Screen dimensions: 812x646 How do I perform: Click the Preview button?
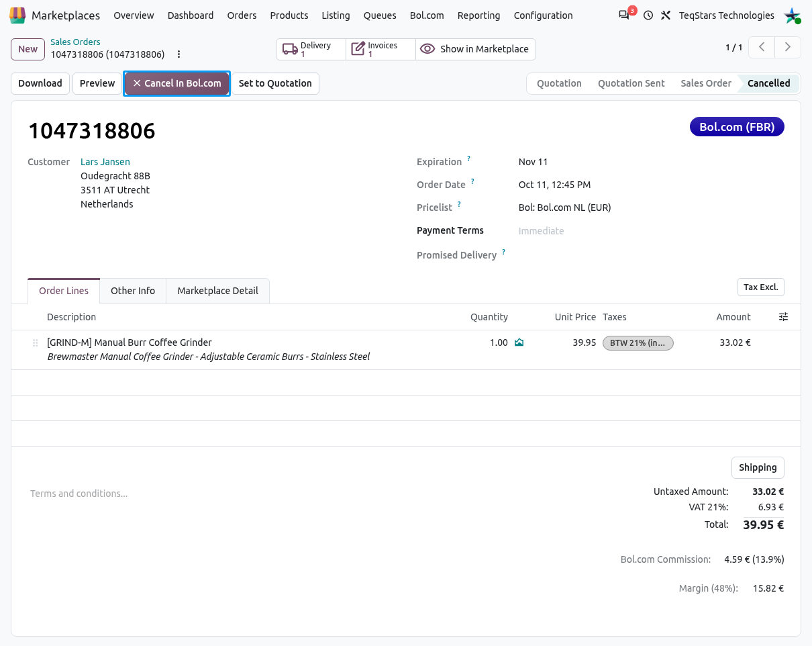click(x=97, y=83)
